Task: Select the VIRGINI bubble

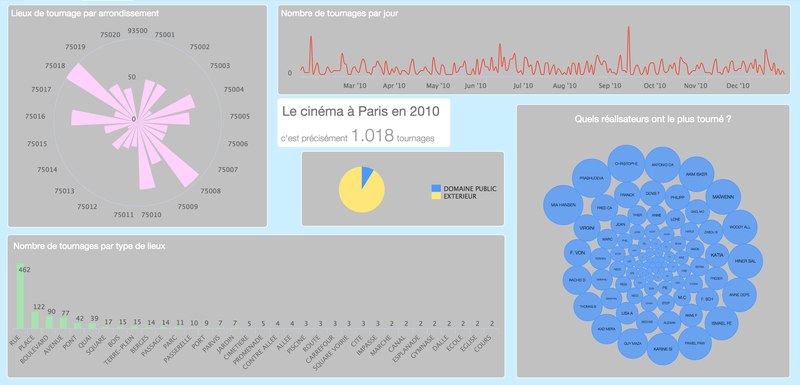Action: click(x=587, y=227)
